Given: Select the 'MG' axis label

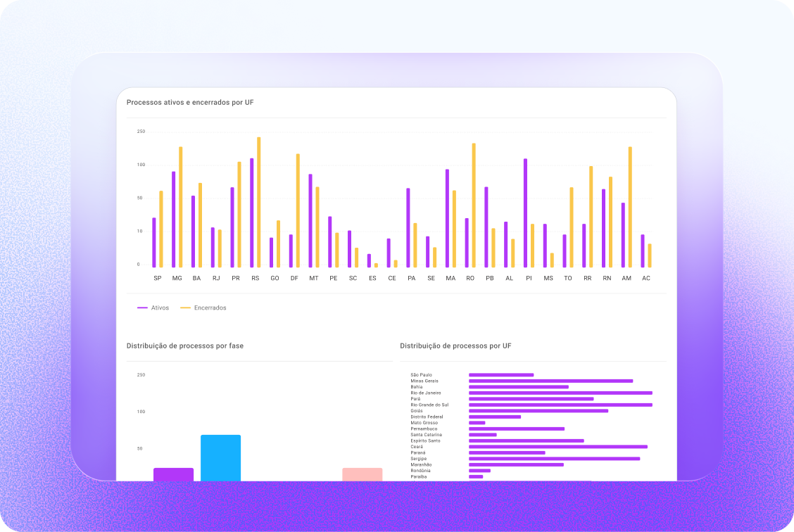Looking at the screenshot, I should pos(176,278).
